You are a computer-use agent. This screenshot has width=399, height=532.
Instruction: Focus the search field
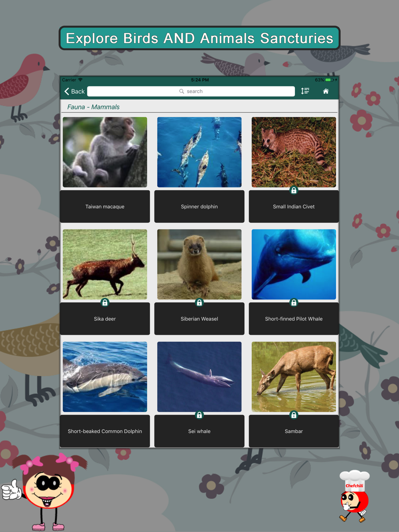(x=191, y=91)
